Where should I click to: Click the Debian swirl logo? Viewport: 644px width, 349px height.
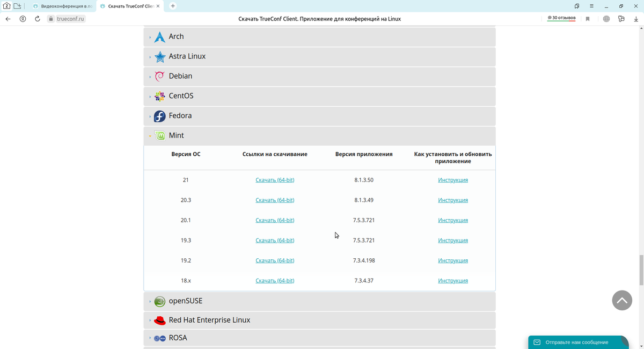coord(159,76)
